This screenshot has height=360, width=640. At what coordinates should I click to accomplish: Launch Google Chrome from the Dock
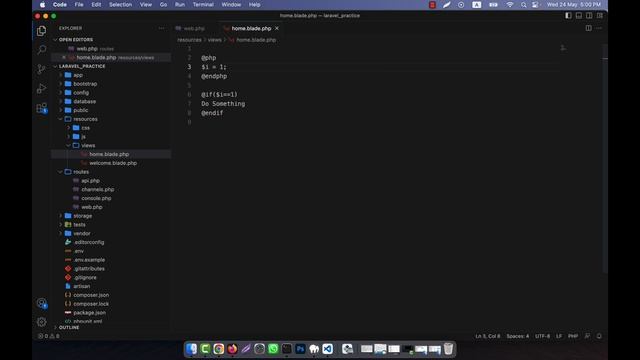point(219,349)
